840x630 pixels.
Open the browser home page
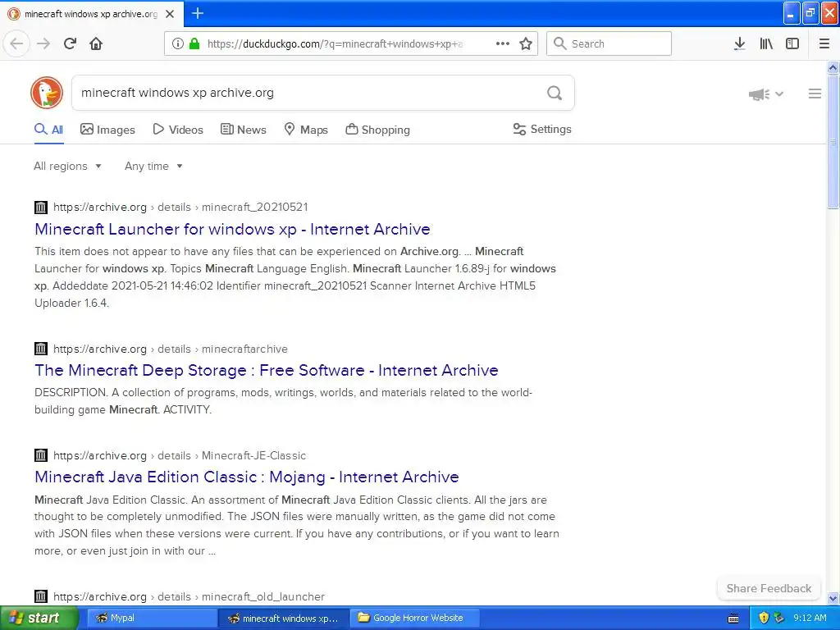pos(96,43)
